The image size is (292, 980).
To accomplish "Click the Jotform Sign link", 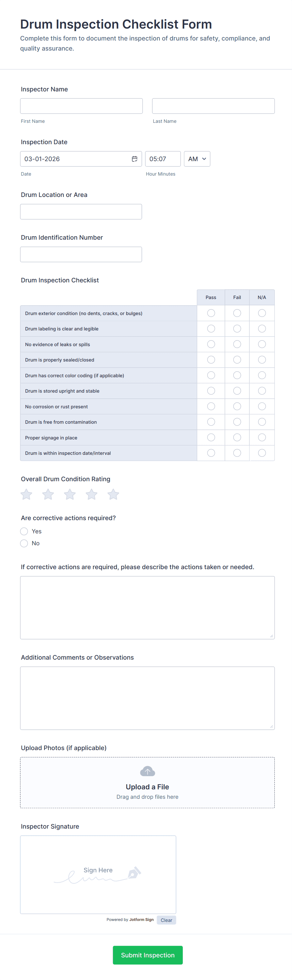I will [x=141, y=919].
